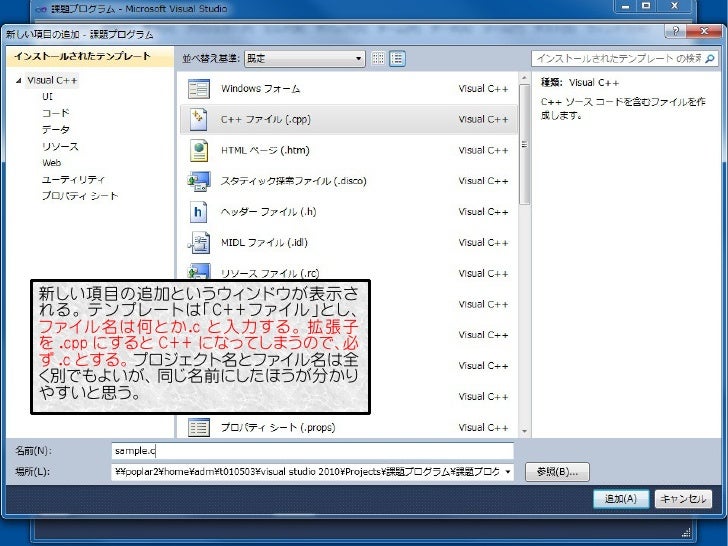The height and width of the screenshot is (546, 728).
Task: Maximize the Microsoft Visual Studio window
Action: click(646, 6)
